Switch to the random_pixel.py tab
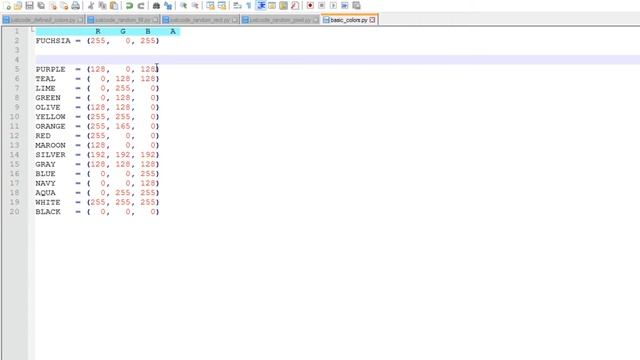 [x=280, y=20]
